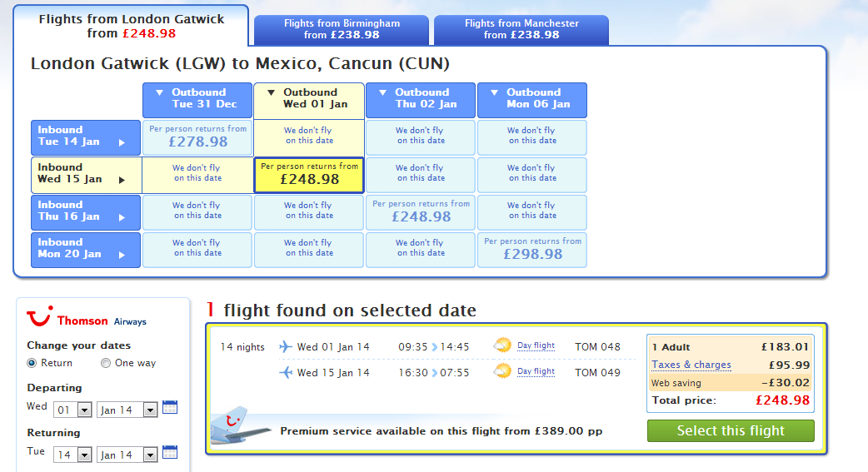Switch to Flights from Birmingham tab
Viewport: 868px width, 472px height.
click(342, 29)
